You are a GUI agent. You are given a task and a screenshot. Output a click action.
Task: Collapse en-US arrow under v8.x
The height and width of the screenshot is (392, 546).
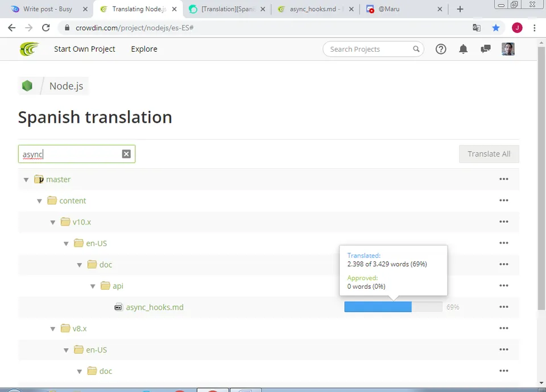point(66,351)
